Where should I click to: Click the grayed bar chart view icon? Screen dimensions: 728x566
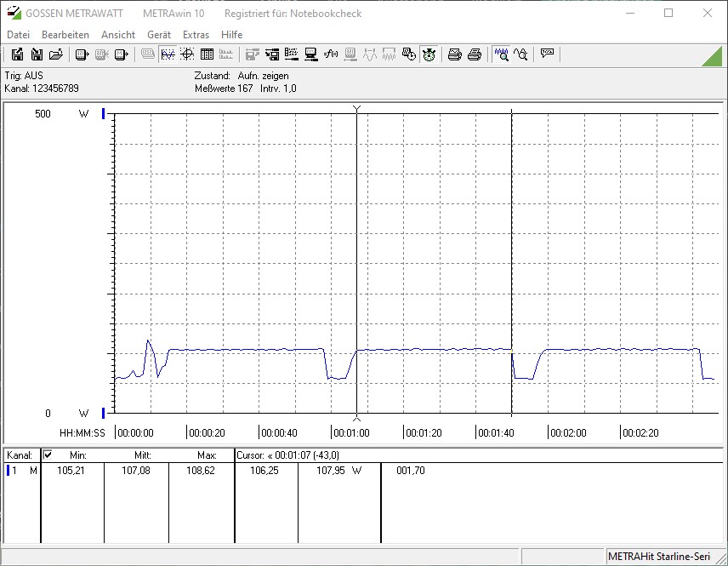point(226,54)
